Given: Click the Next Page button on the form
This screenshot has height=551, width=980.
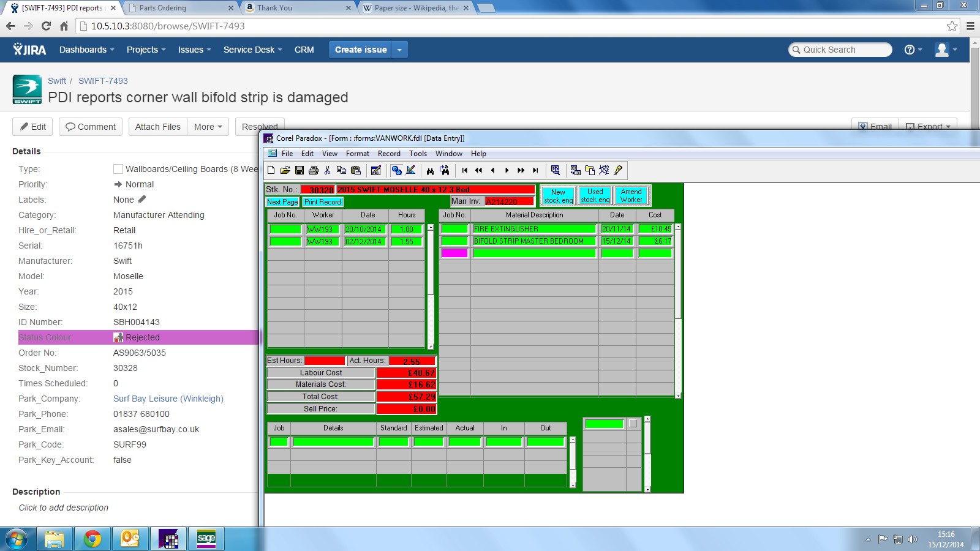Looking at the screenshot, I should [x=282, y=202].
